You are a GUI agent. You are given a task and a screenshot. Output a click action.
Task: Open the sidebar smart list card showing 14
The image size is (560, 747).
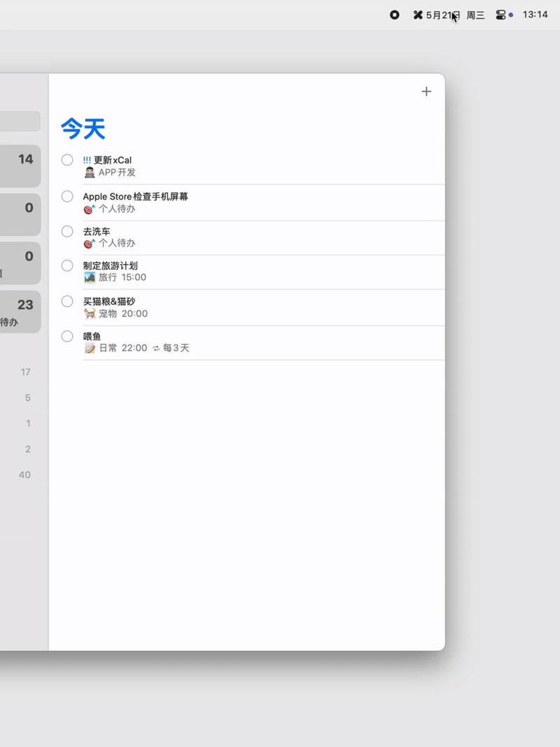coord(20,166)
